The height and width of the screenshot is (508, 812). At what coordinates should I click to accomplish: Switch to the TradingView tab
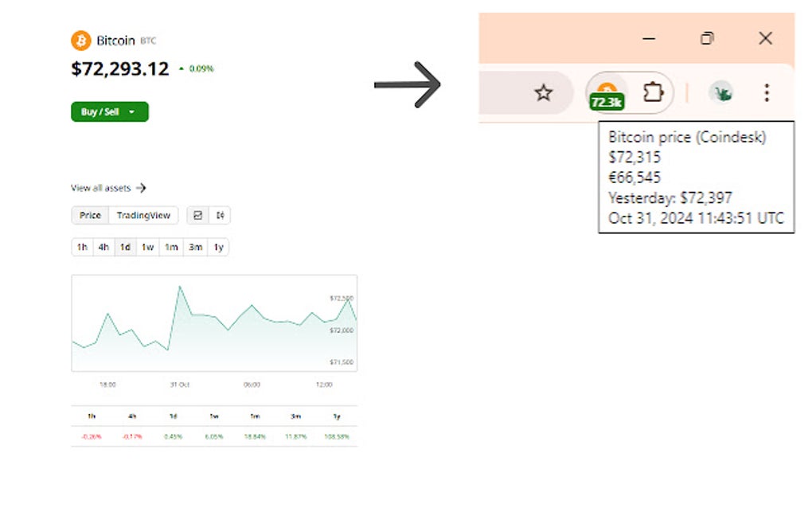point(144,215)
